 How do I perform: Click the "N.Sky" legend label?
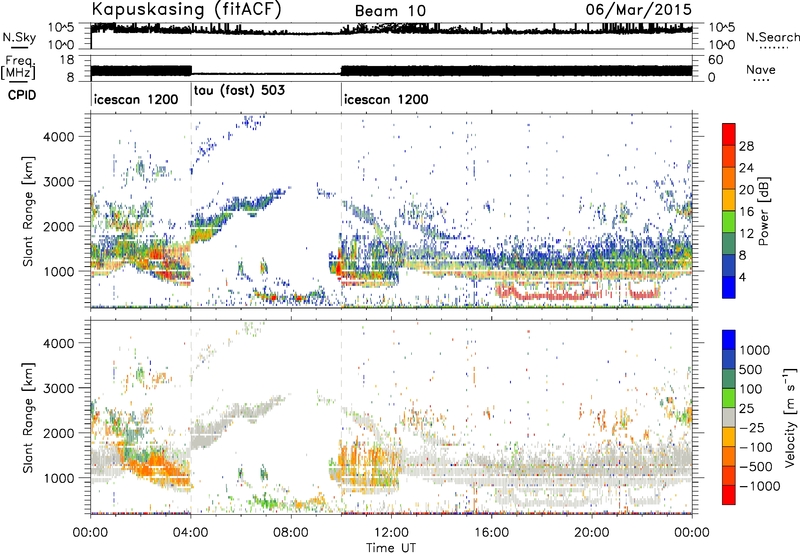[19, 37]
